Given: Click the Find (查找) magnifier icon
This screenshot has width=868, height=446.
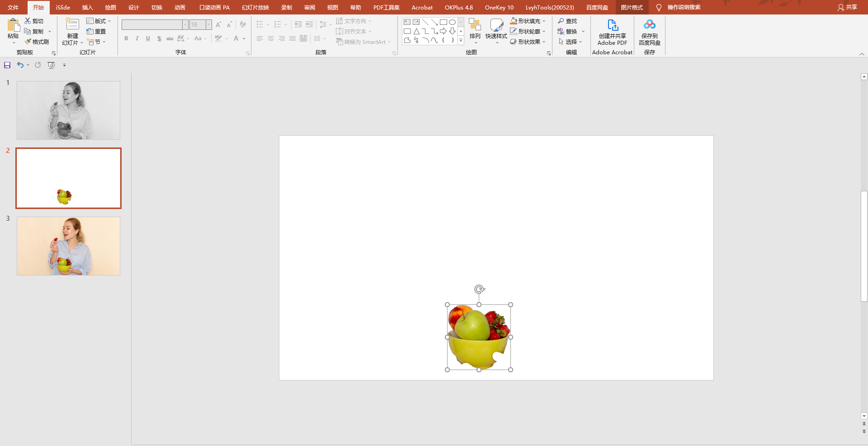Looking at the screenshot, I should tap(561, 21).
